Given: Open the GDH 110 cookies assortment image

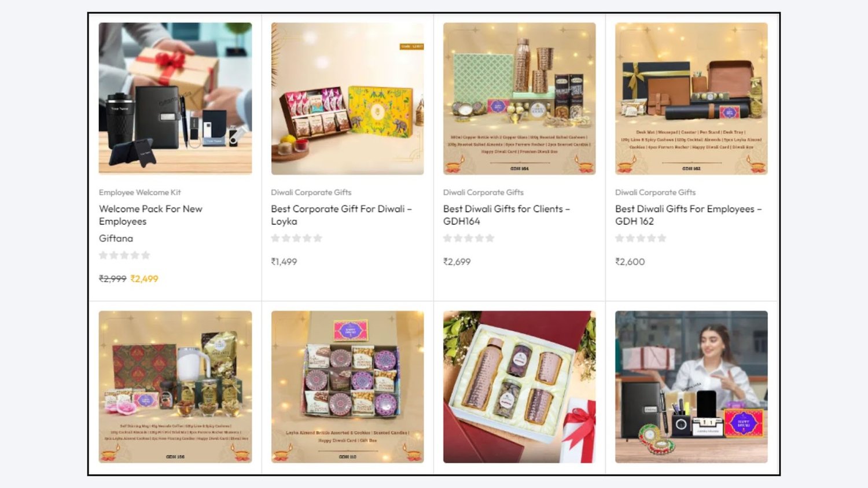Looking at the screenshot, I should click(347, 387).
